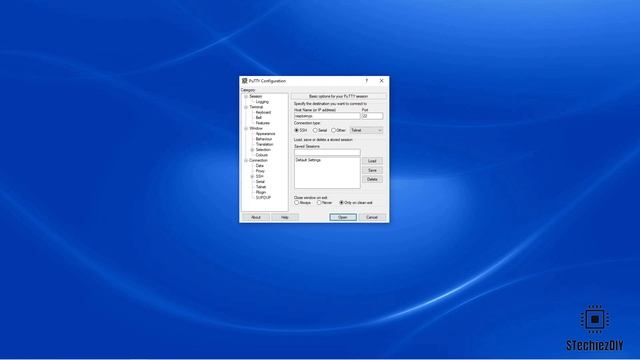Select Terminal category
Screen dimensions: 640x360
coord(256,107)
